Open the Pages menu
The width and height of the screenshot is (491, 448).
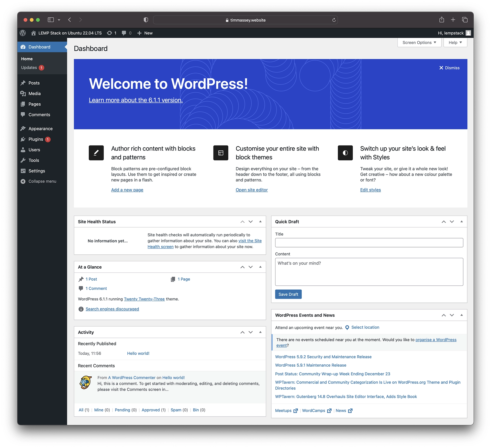pyautogui.click(x=42, y=104)
